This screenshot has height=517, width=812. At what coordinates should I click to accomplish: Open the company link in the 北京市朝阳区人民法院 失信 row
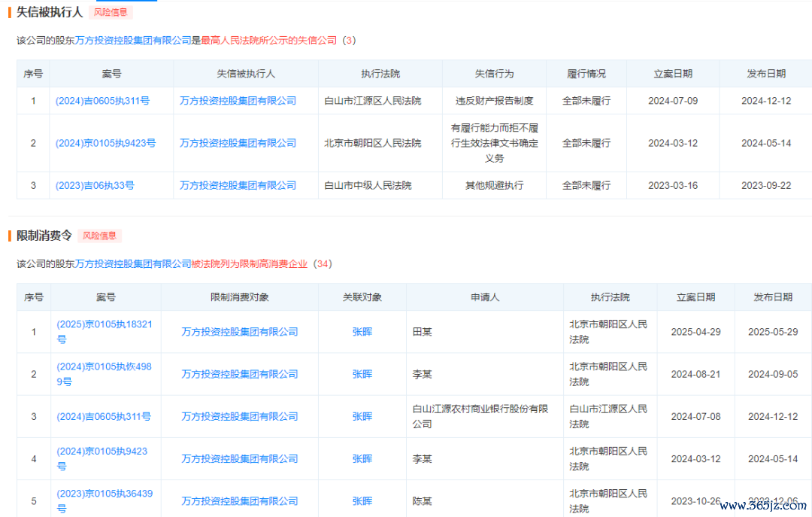238,143
